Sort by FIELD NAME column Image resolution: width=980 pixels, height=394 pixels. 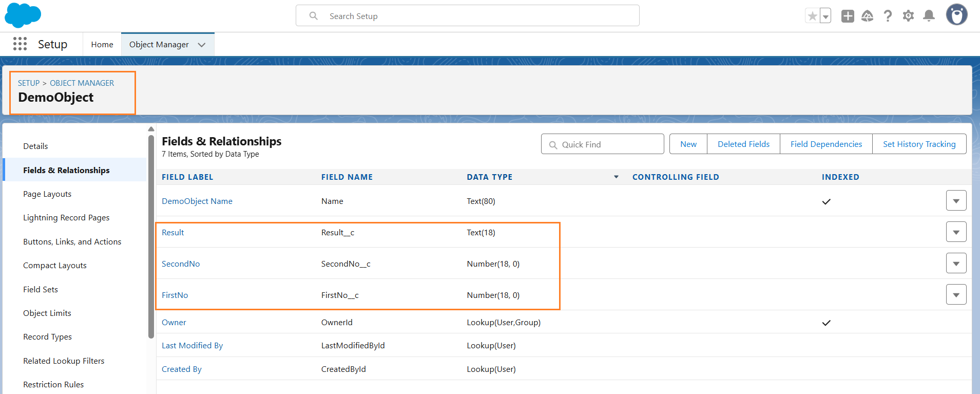pos(347,177)
